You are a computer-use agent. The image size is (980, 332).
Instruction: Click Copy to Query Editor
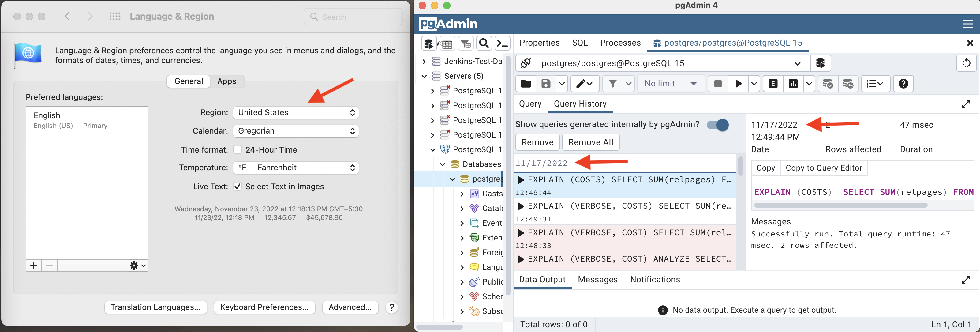click(824, 168)
